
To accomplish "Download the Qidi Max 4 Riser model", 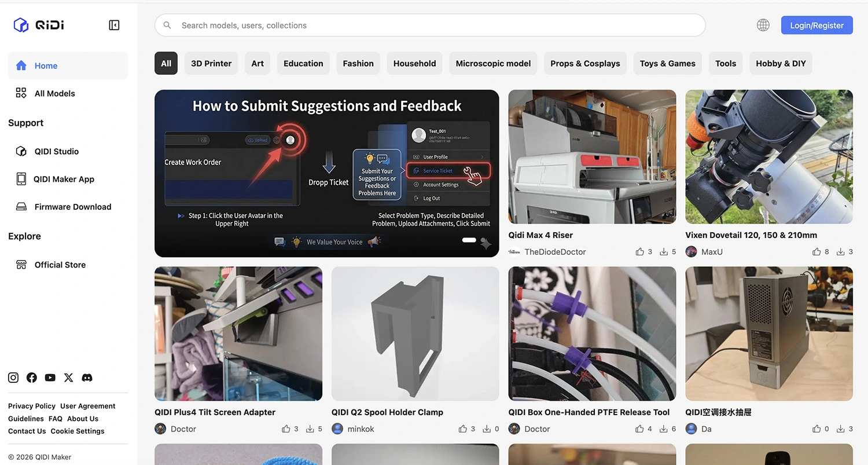I will pyautogui.click(x=664, y=252).
